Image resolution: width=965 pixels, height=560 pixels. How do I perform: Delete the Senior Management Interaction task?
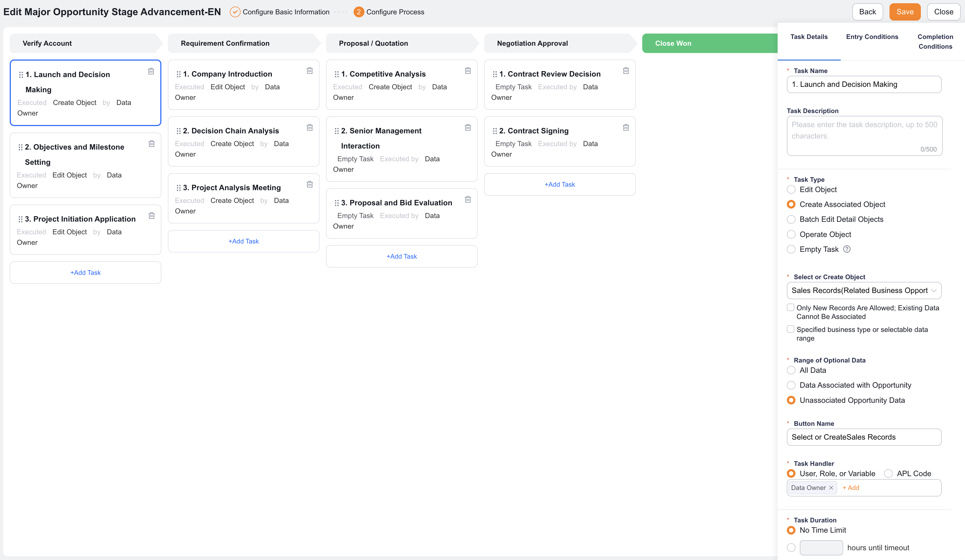coord(468,127)
